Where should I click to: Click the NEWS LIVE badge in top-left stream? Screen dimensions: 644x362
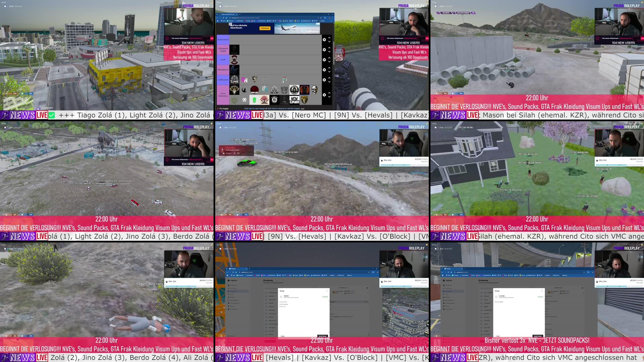24,115
